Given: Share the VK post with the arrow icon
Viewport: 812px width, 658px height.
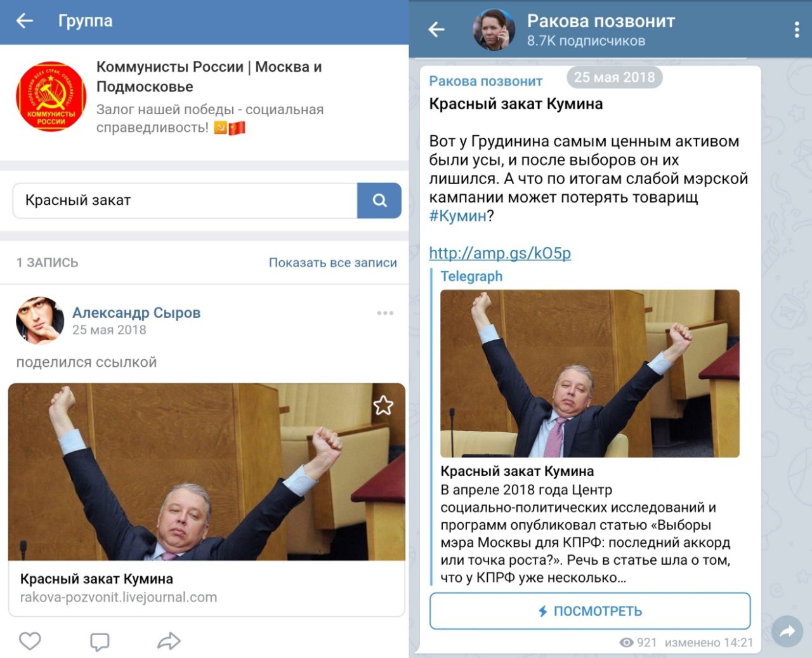Looking at the screenshot, I should 169,641.
